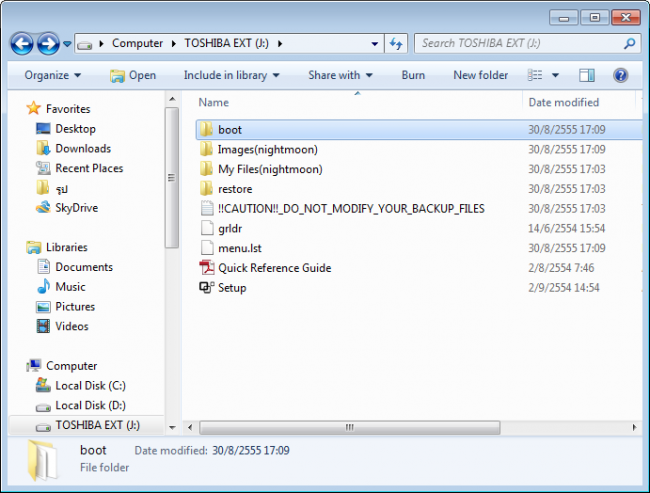Click navigation pane scroll down arrow
Image resolution: width=650 pixels, height=493 pixels.
point(172,427)
